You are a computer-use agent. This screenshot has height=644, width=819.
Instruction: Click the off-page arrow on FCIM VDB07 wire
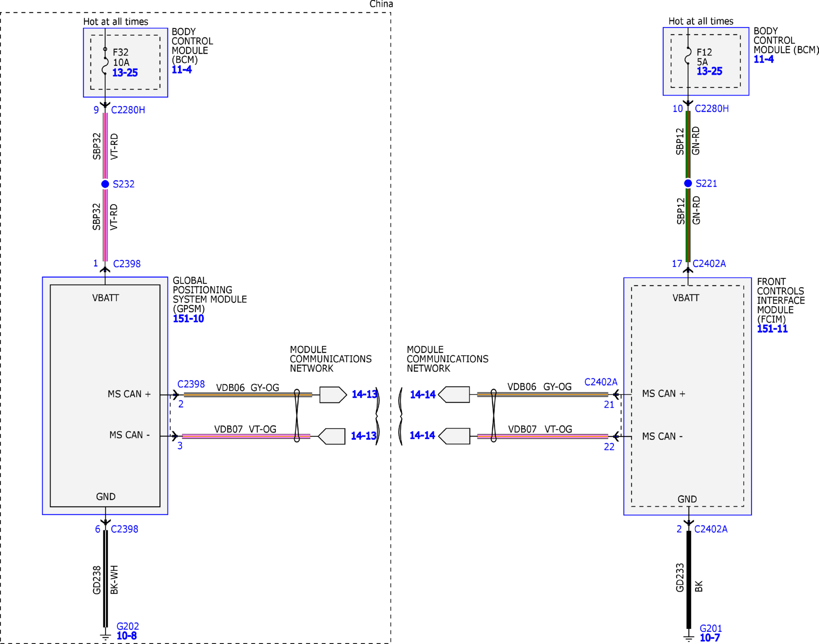pos(454,436)
